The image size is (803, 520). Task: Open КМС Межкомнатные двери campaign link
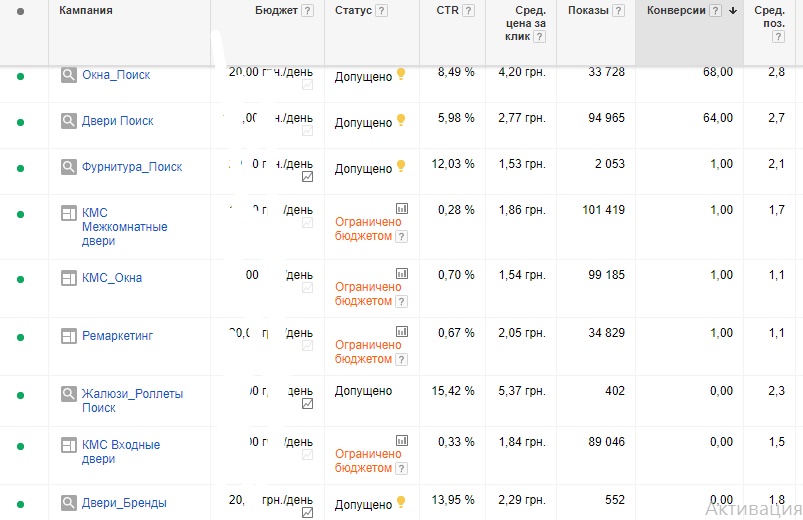(124, 226)
